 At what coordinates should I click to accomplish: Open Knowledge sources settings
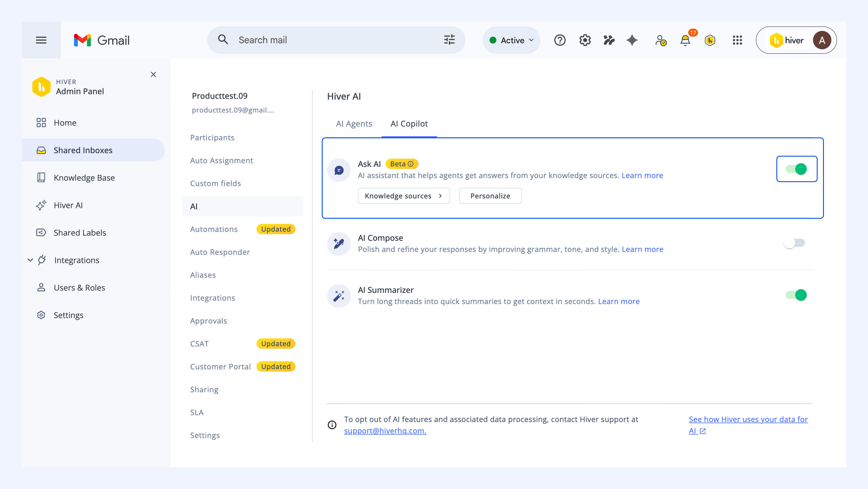pyautogui.click(x=404, y=196)
